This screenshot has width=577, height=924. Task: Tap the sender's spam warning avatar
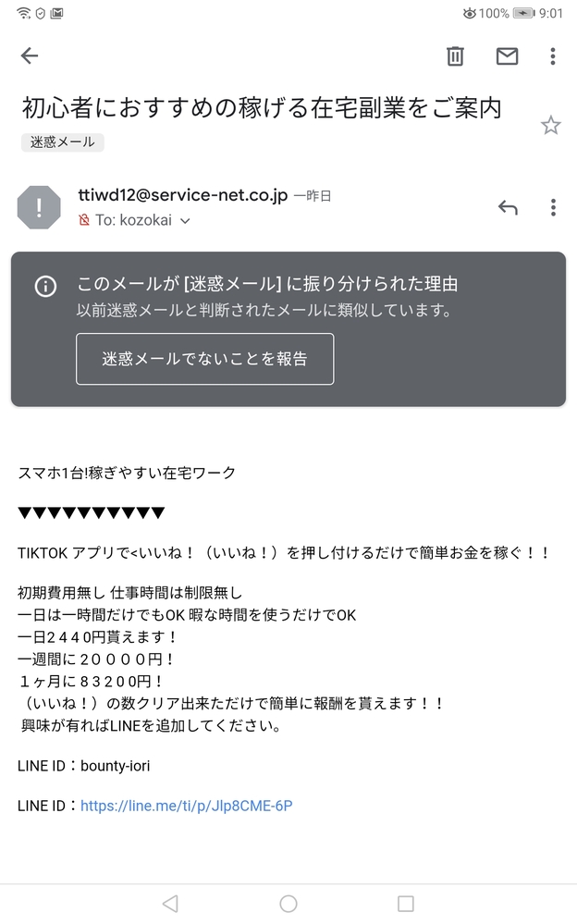[39, 207]
